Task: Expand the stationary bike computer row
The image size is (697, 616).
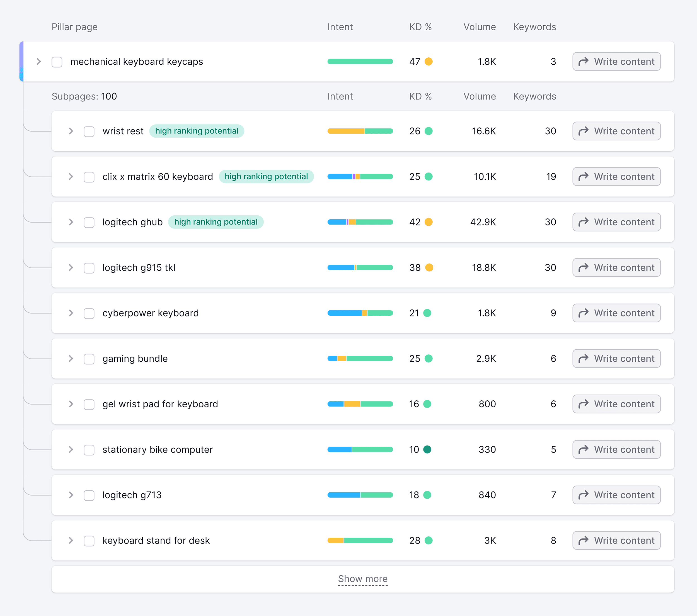Action: pyautogui.click(x=71, y=449)
